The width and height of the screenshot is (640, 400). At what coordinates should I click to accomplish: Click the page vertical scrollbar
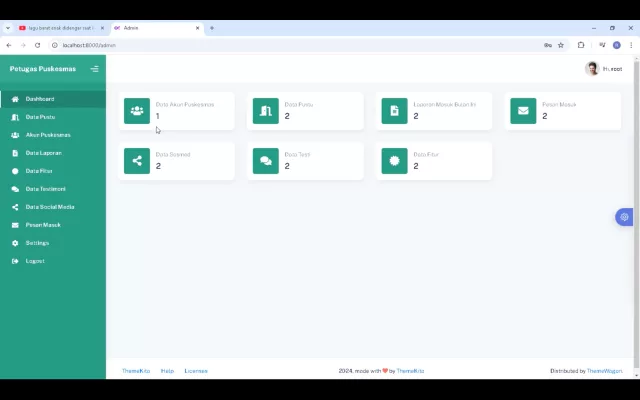[636, 216]
